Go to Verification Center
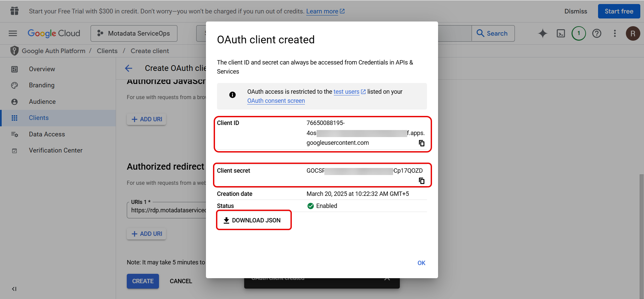644x299 pixels. (56, 151)
